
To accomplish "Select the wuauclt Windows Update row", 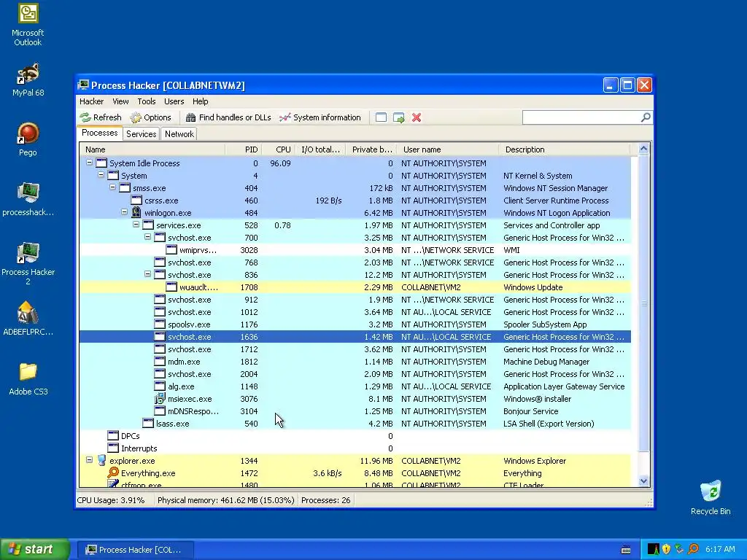I will point(355,287).
